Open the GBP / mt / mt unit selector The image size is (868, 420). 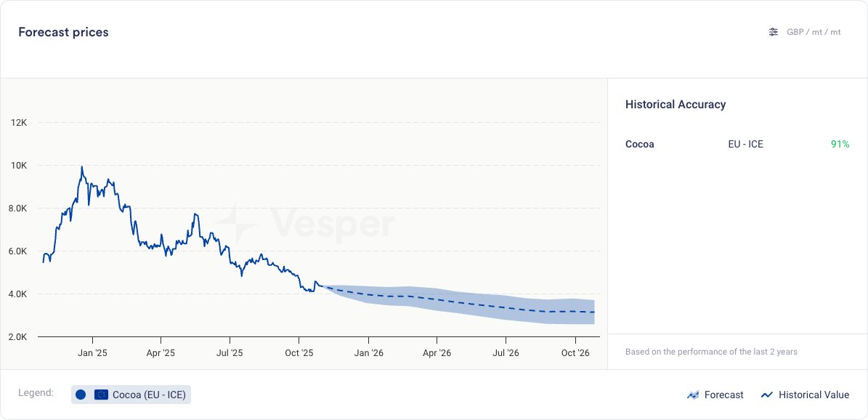[x=814, y=32]
